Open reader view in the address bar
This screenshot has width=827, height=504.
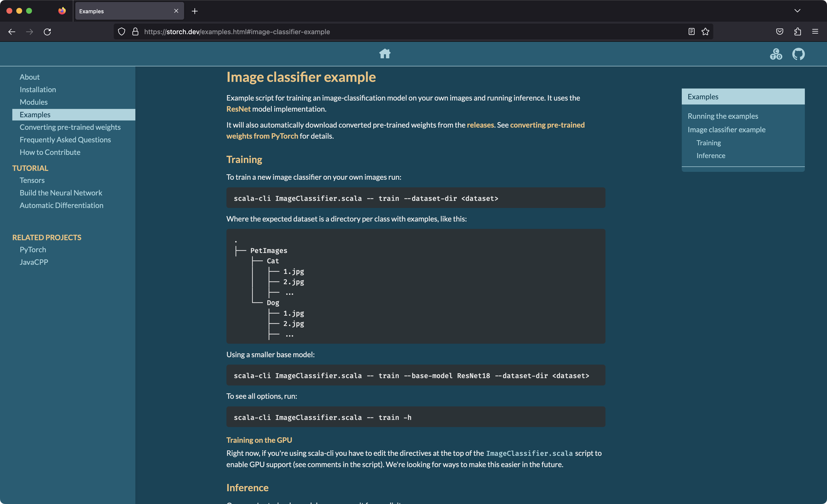[x=691, y=31]
